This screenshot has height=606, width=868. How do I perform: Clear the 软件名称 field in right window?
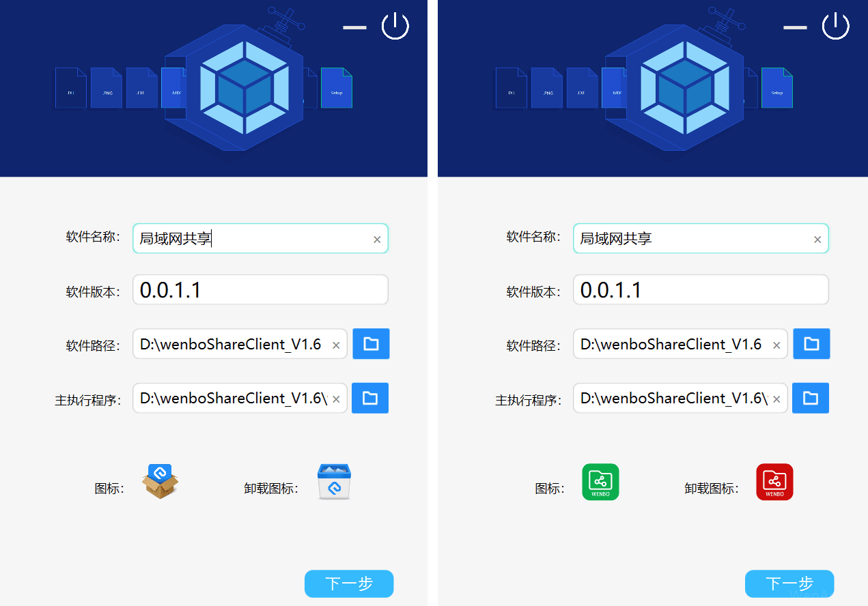(x=817, y=240)
